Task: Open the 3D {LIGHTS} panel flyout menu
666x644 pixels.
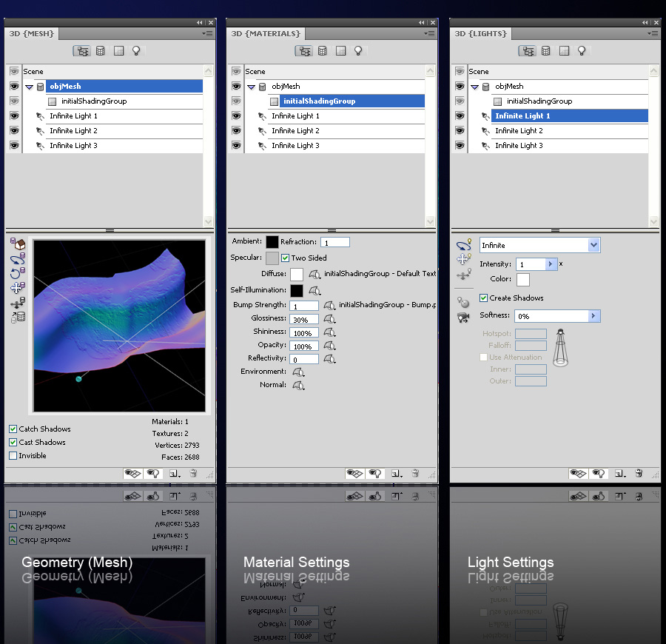Action: [653, 34]
